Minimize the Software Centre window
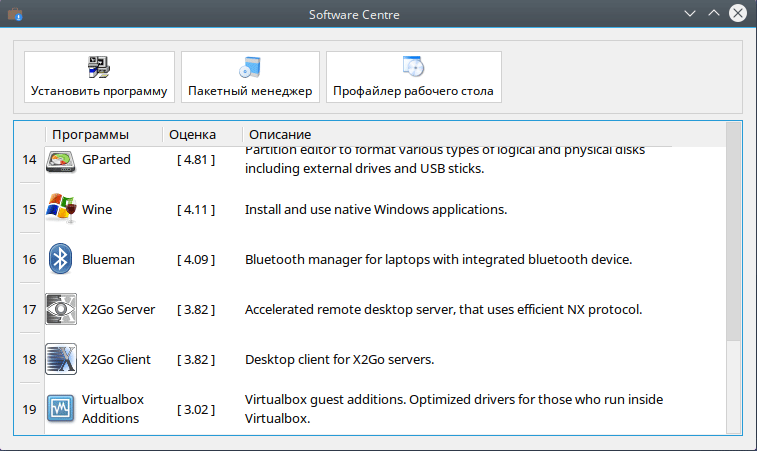Viewport: 757px width, 451px height. [690, 13]
